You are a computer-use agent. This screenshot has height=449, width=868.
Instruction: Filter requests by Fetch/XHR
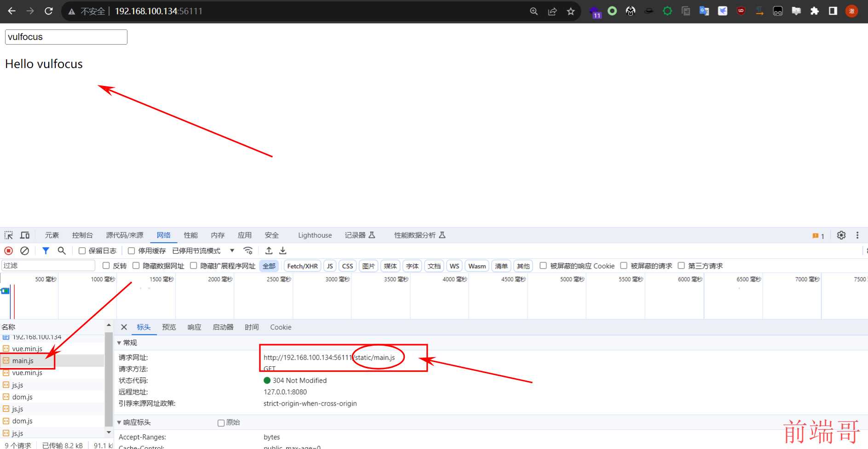click(303, 266)
